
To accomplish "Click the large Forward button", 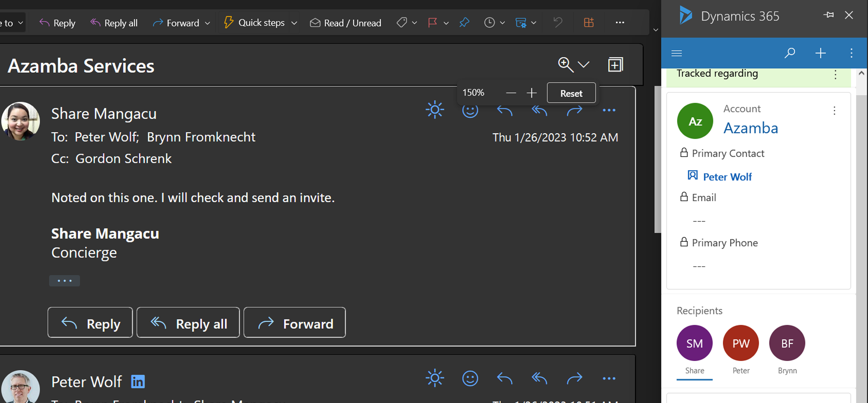I will (x=295, y=323).
